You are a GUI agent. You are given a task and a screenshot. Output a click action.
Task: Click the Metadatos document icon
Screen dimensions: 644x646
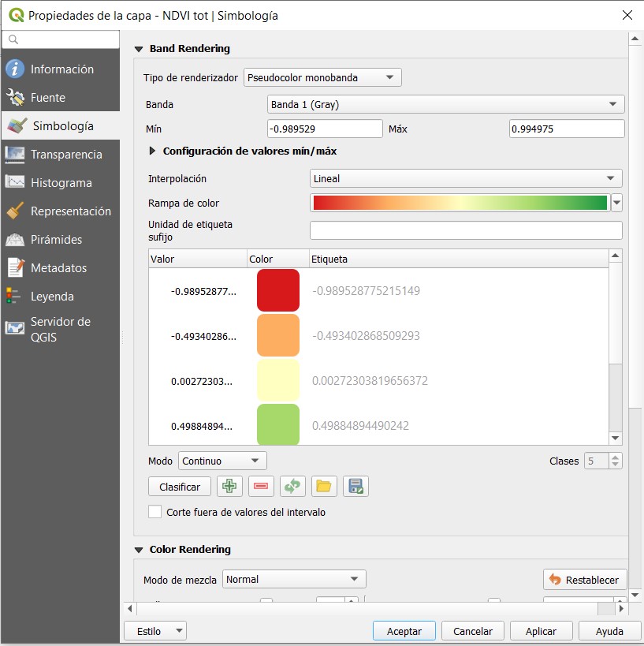click(x=15, y=268)
